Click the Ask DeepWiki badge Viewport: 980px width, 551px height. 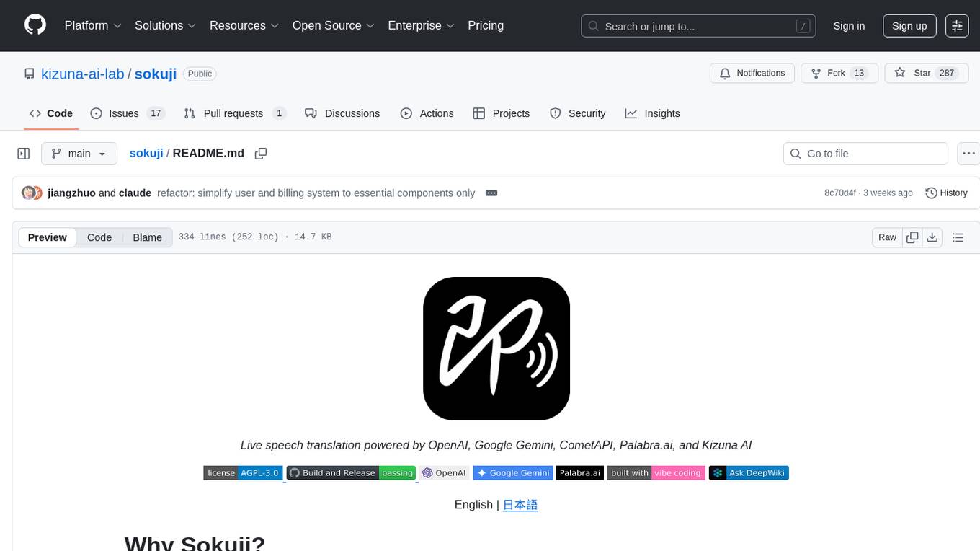749,473
